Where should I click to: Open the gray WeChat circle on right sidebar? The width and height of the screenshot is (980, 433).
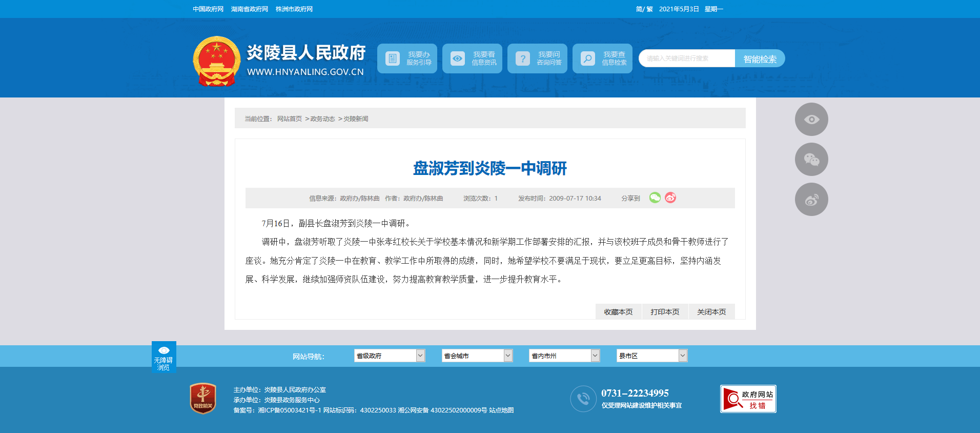(811, 160)
